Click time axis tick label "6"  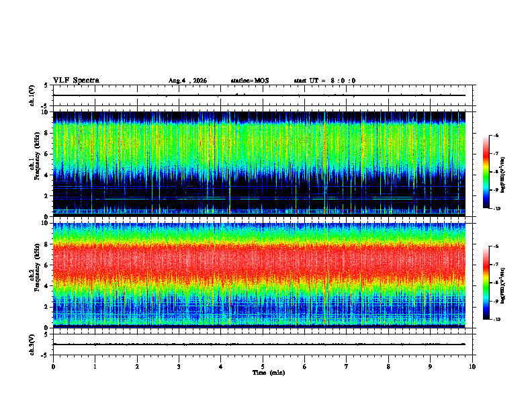(x=305, y=367)
